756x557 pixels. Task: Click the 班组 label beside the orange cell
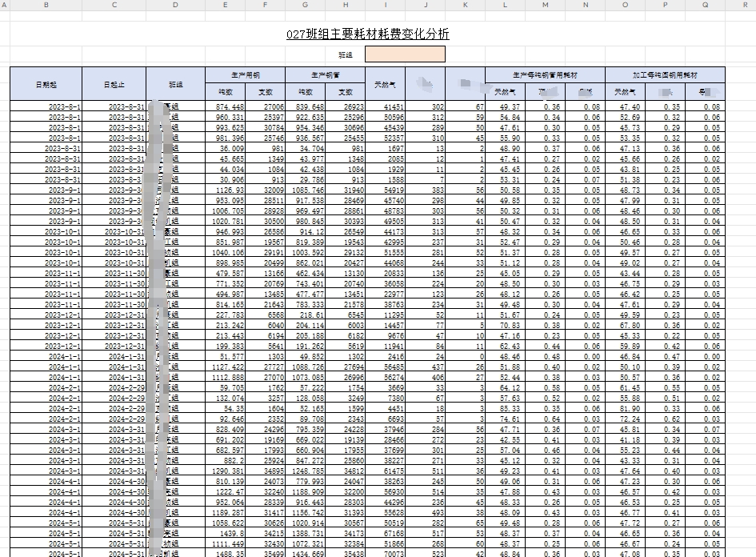(x=346, y=55)
